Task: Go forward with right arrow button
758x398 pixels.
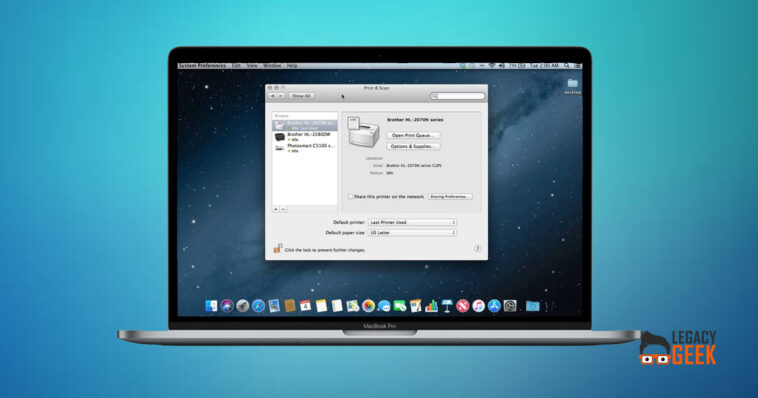Action: pyautogui.click(x=280, y=96)
